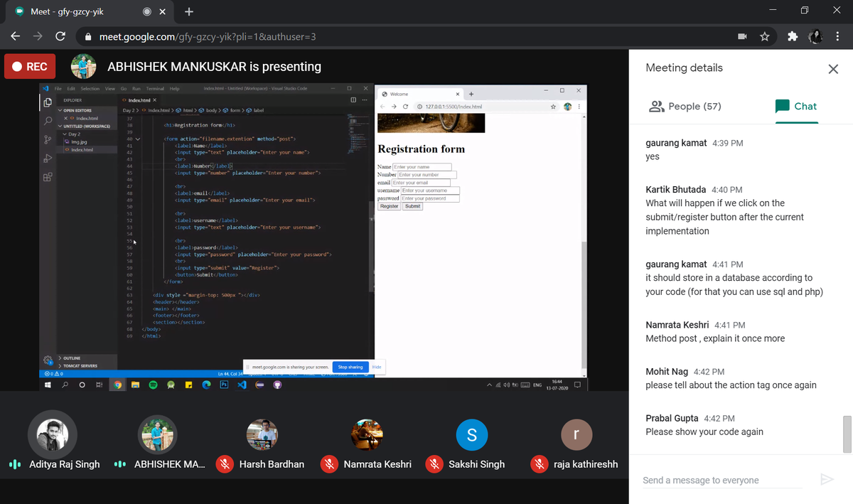The height and width of the screenshot is (504, 853).
Task: Click the Hide link on sharing bar
Action: (377, 367)
